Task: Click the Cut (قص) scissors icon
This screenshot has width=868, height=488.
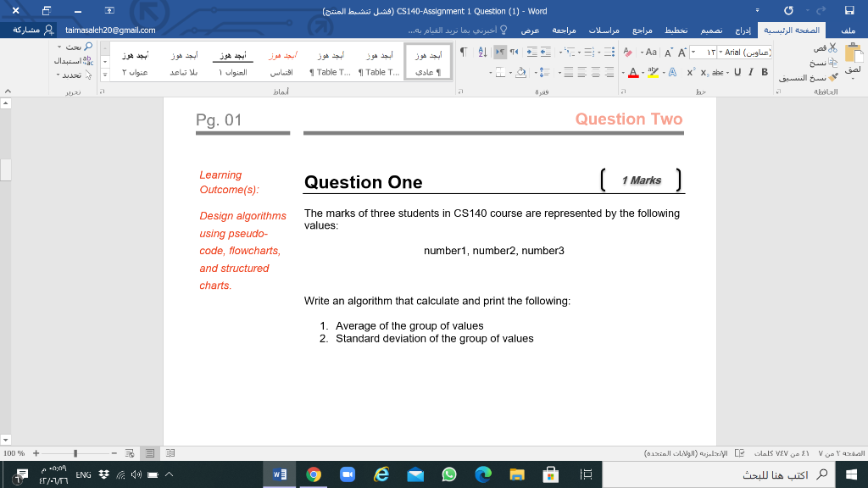Action: click(x=833, y=49)
